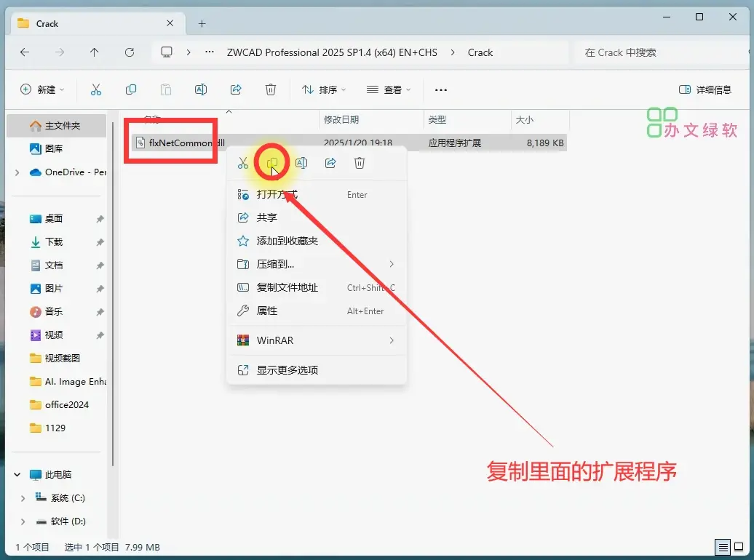Choose 打开方式 in context menu

[x=317, y=194]
